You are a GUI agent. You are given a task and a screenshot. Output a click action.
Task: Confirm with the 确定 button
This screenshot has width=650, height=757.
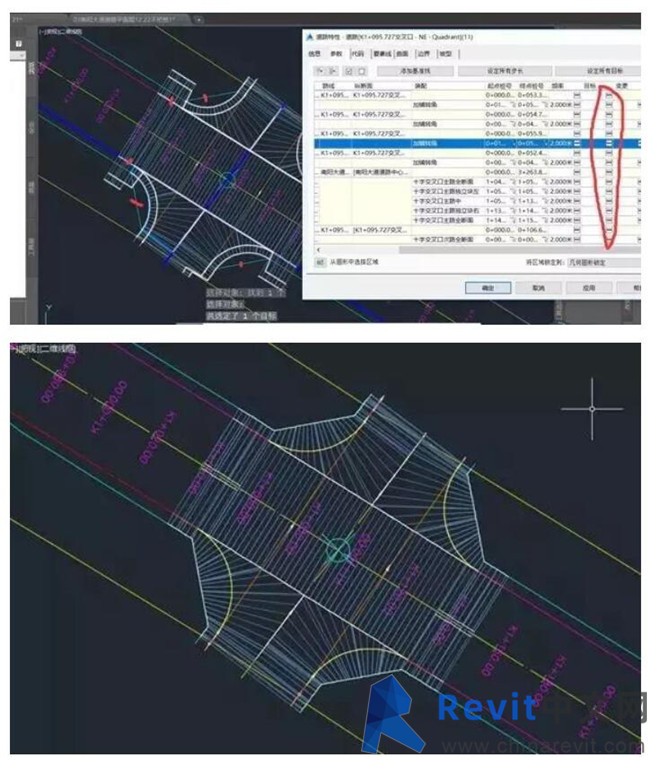pos(488,288)
